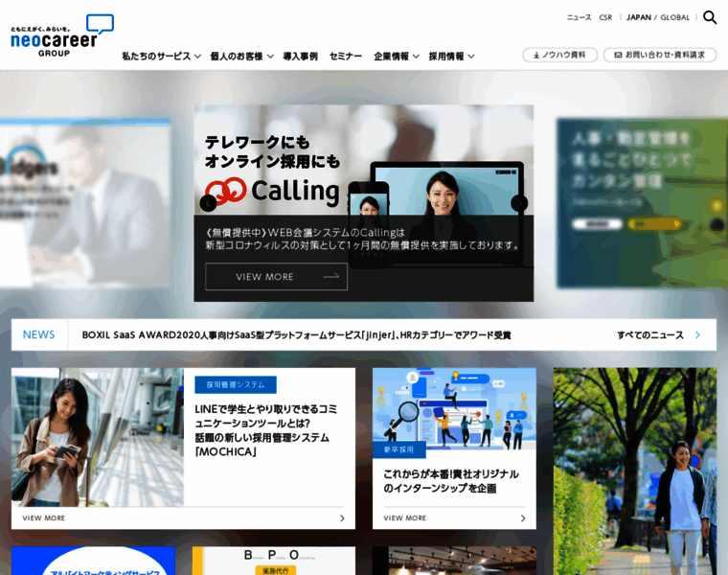This screenshot has height=575, width=728.
Task: Expand 企業情報 menu
Action: [x=397, y=57]
